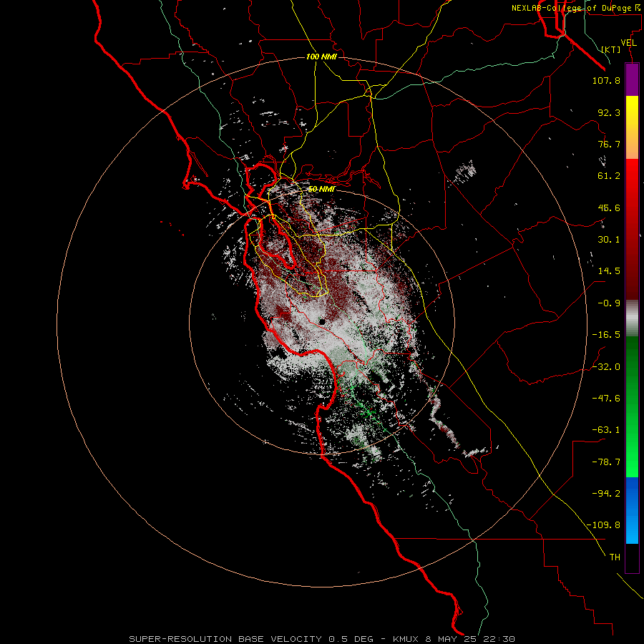Select the -109.8 velocity scale label
This screenshot has height=644, width=644.
click(x=603, y=525)
